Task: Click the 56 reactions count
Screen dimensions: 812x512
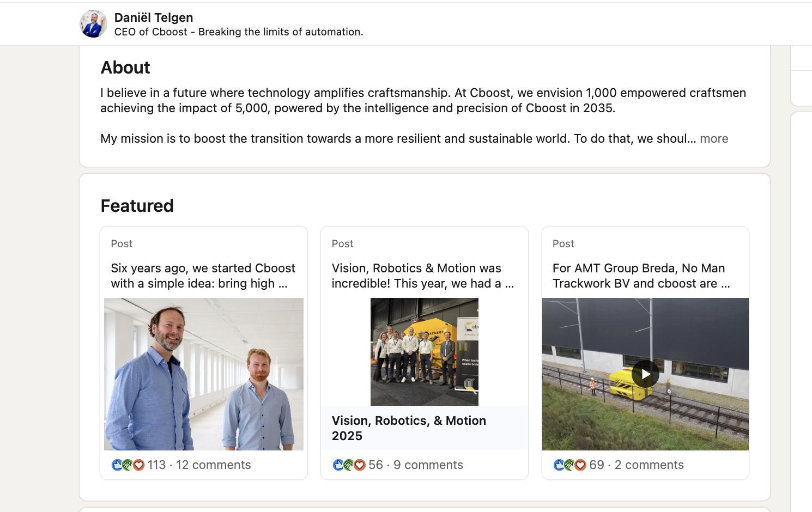Action: pos(376,465)
